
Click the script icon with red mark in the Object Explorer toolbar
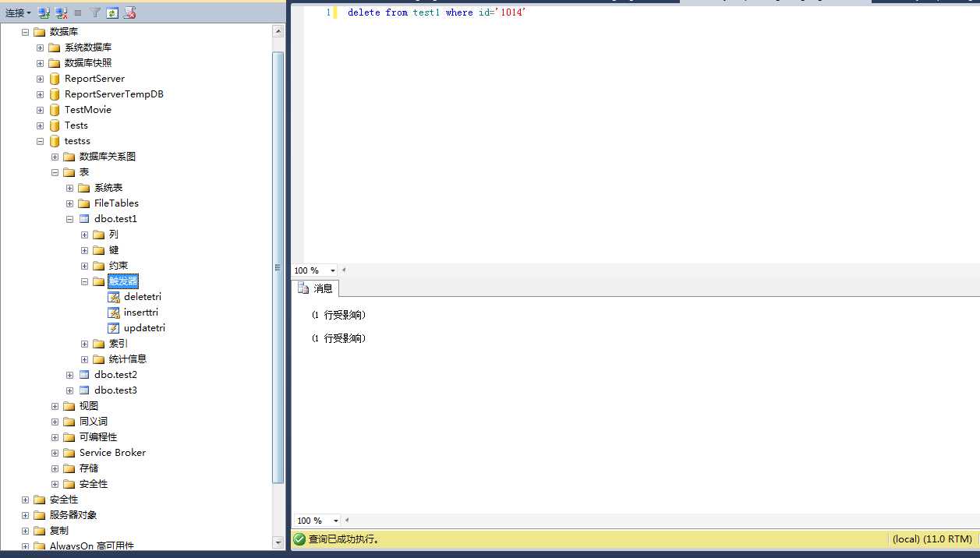coord(130,13)
